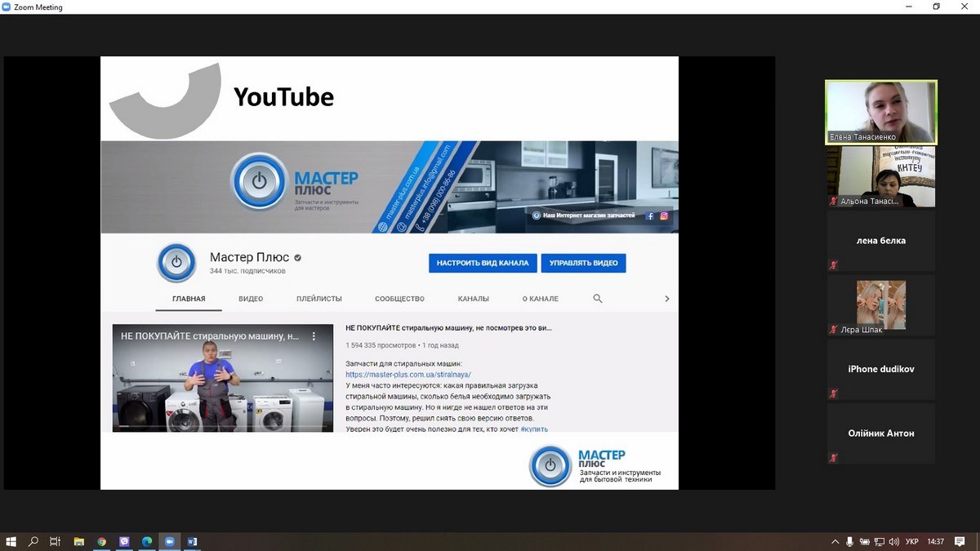Select Елена Танасиенко's participant video tile
The image size is (980, 551).
coord(880,112)
